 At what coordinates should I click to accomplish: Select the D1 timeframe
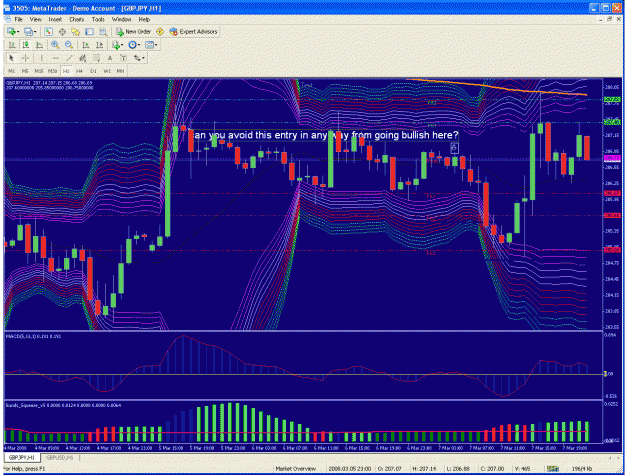pyautogui.click(x=93, y=71)
